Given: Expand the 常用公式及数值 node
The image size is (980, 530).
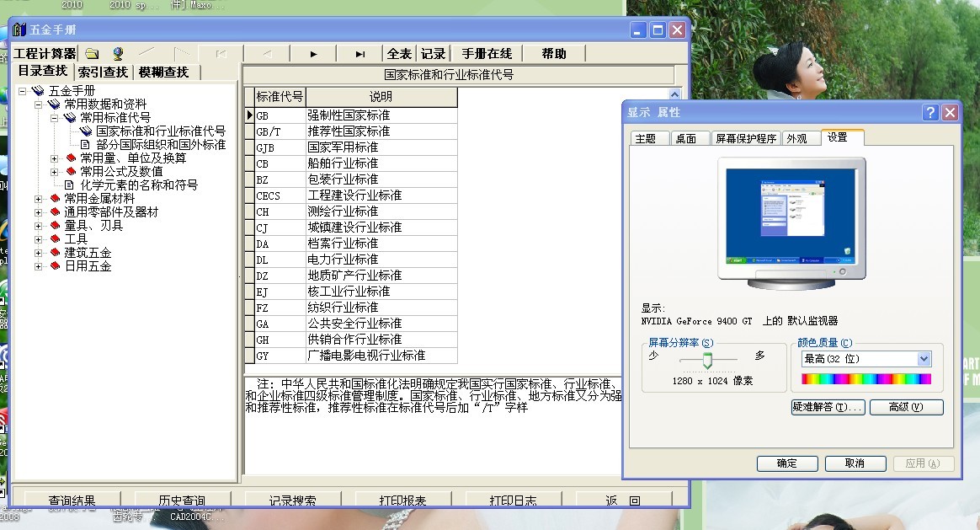Looking at the screenshot, I should point(55,171).
